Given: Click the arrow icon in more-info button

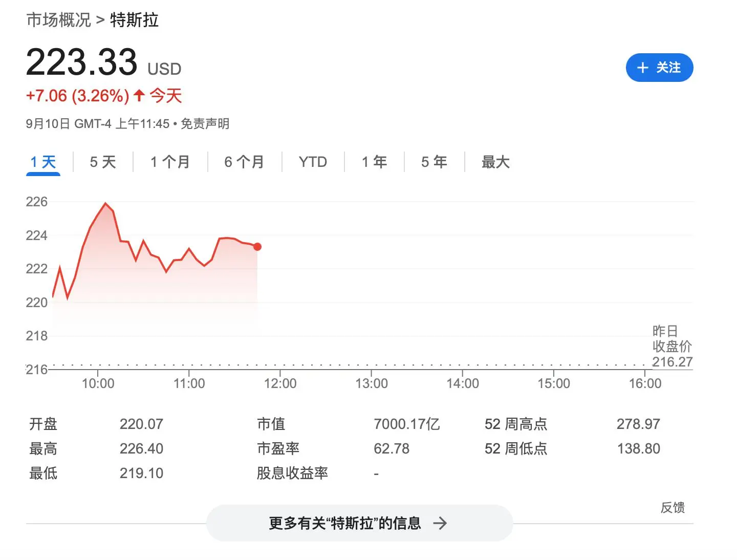Looking at the screenshot, I should pos(440,523).
